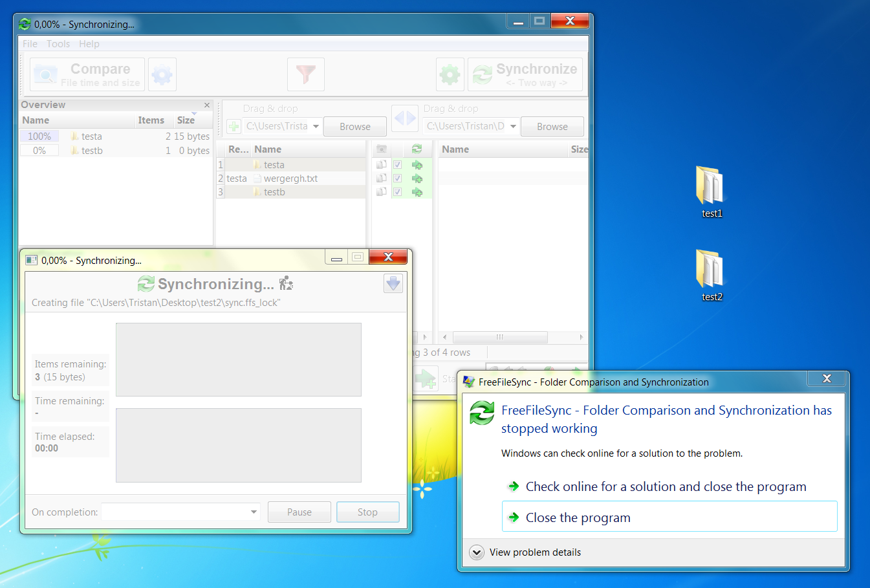Open On completion dropdown

click(181, 512)
